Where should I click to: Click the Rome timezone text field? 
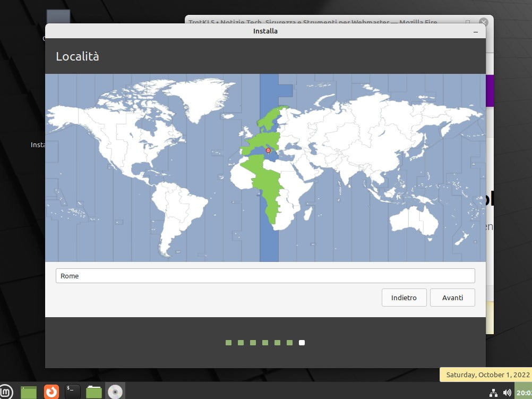(x=265, y=276)
